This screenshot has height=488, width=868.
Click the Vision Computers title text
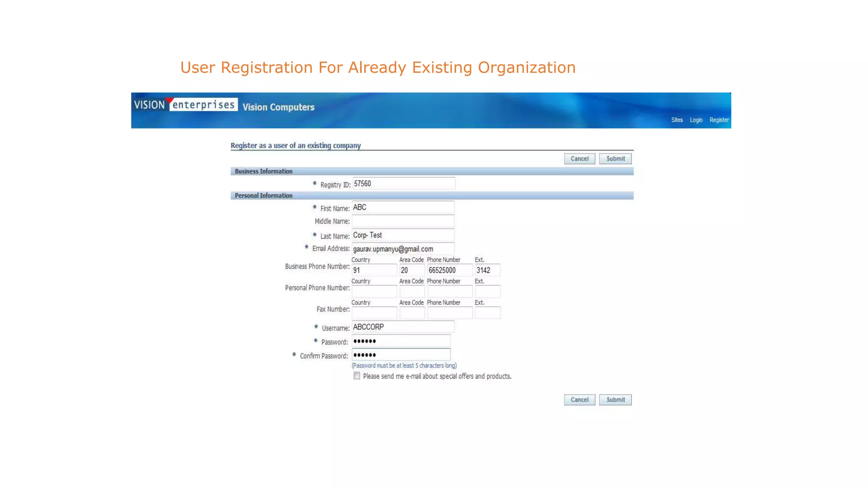point(278,107)
